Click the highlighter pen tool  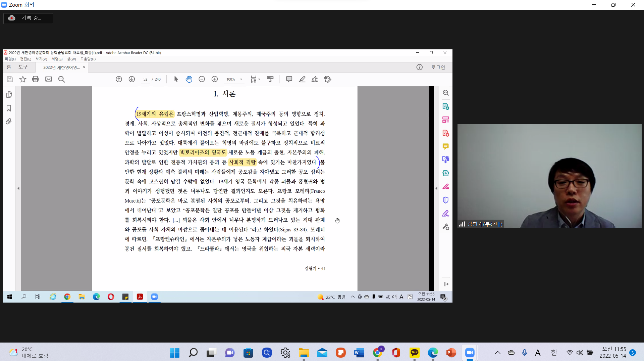(302, 79)
